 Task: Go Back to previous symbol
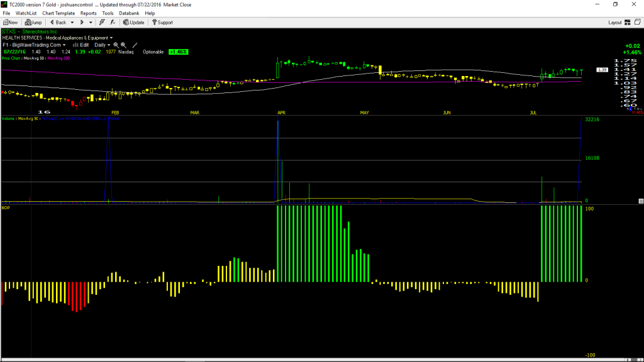click(58, 23)
